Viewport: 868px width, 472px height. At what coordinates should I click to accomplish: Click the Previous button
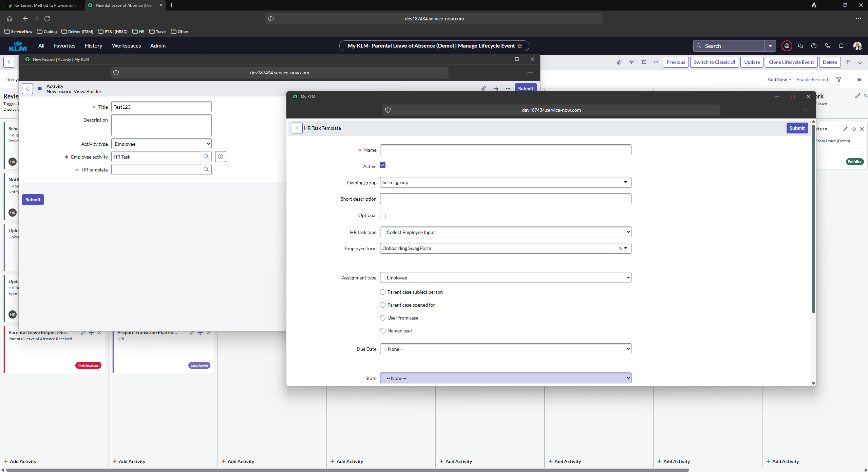click(676, 62)
